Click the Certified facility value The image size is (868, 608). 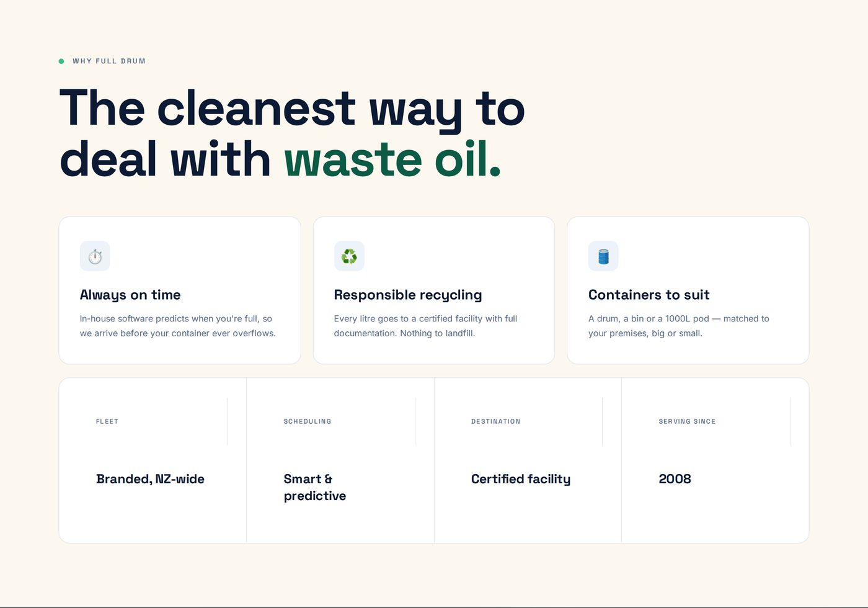(x=521, y=479)
